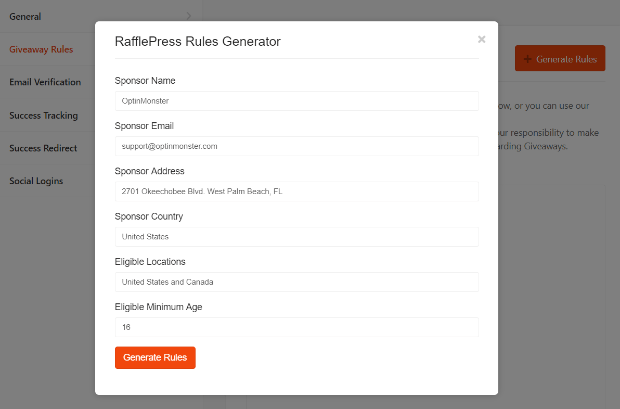The image size is (620, 409).
Task: Click the Eligible Locations label
Action: coord(150,262)
